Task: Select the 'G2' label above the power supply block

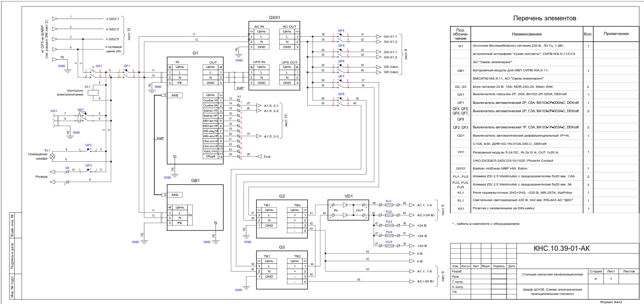Action: click(282, 196)
